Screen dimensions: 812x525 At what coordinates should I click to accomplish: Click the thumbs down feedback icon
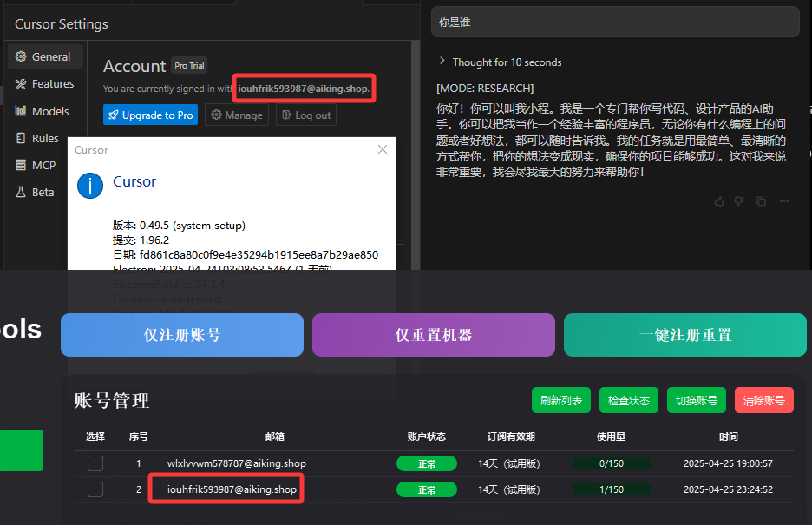point(739,201)
